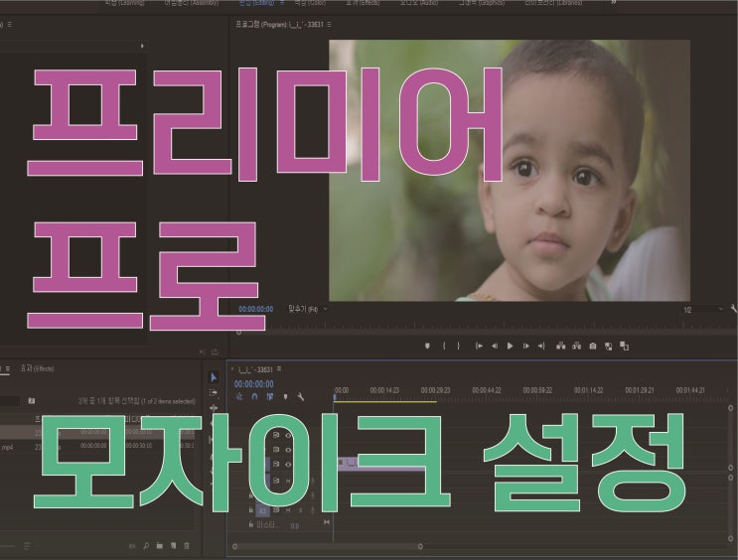Click New Item icon in project panel
Viewport: 738px width, 560px height.
pyautogui.click(x=173, y=546)
